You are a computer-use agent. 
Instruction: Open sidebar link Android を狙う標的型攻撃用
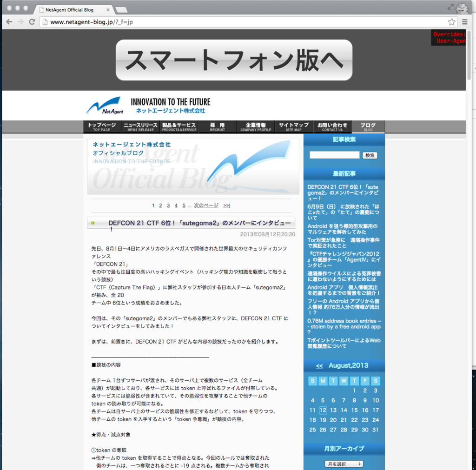point(343,229)
